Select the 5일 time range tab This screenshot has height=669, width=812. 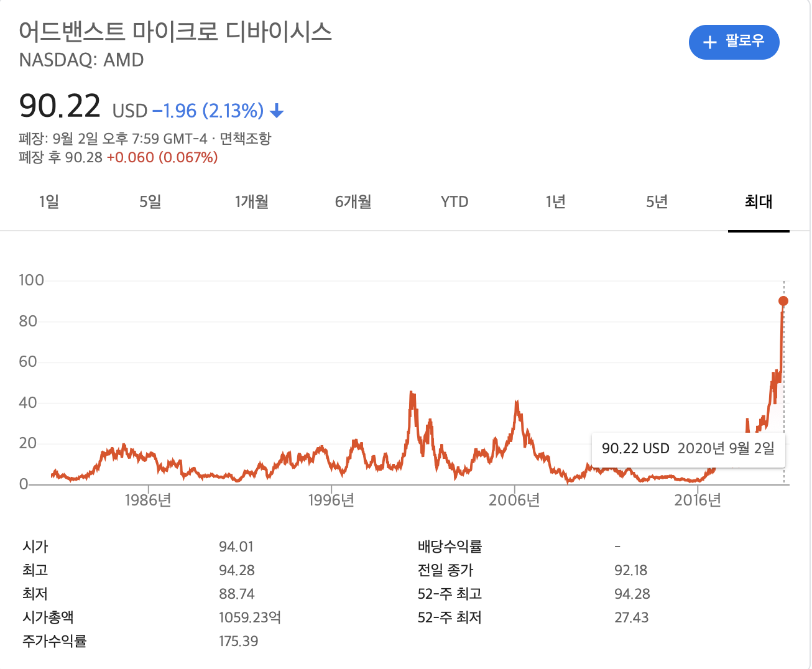(x=150, y=201)
